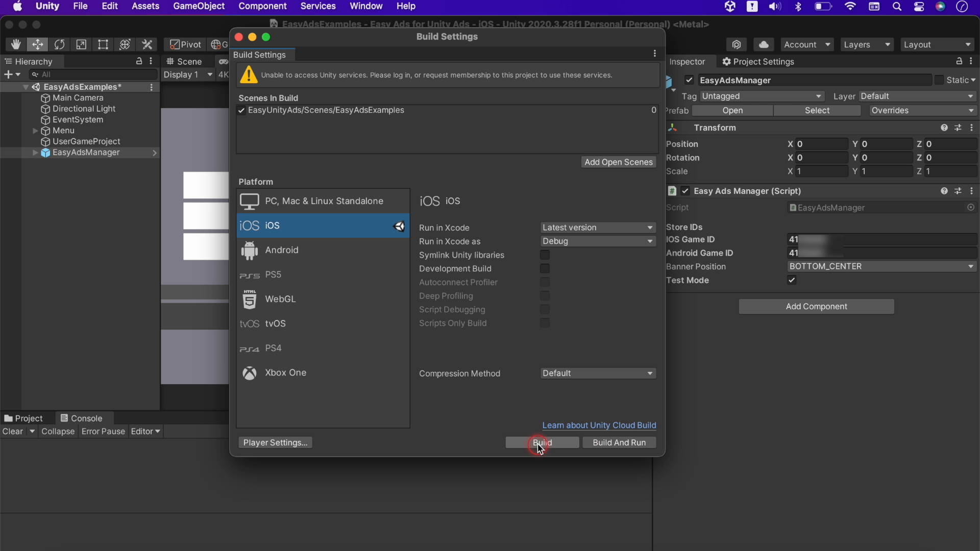Click the Wi-Fi menu bar icon
The height and width of the screenshot is (551, 980).
point(850,6)
